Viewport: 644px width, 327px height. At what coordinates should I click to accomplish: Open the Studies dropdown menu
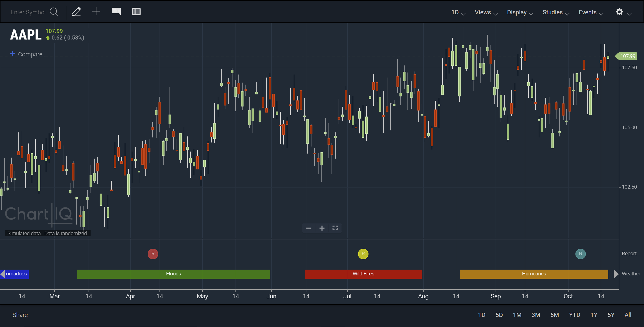556,12
